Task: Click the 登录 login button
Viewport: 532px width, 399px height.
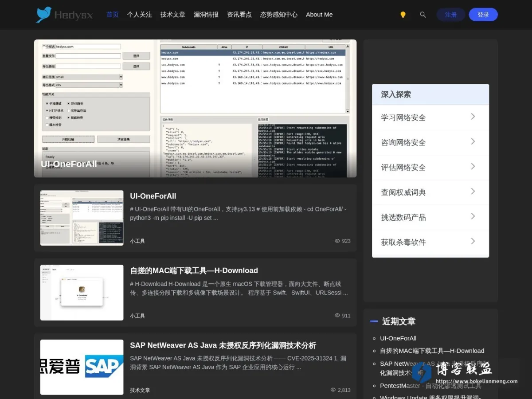Action: point(483,15)
